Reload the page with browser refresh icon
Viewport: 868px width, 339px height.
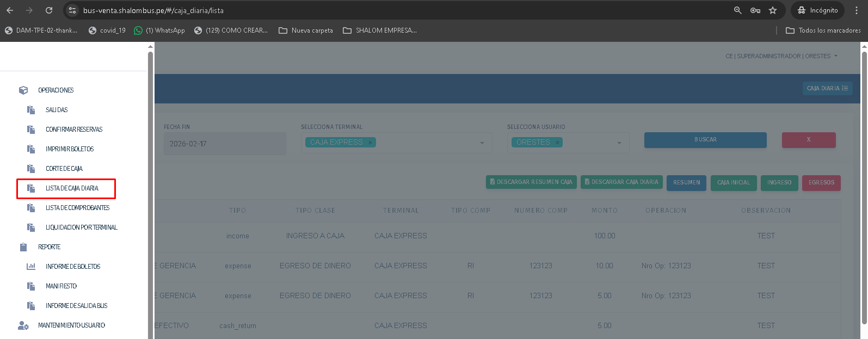tap(49, 10)
